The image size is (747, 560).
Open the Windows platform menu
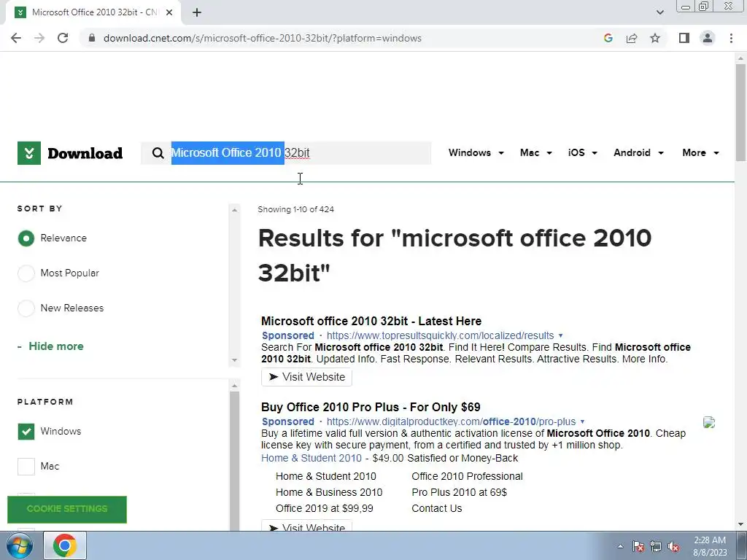[476, 152]
